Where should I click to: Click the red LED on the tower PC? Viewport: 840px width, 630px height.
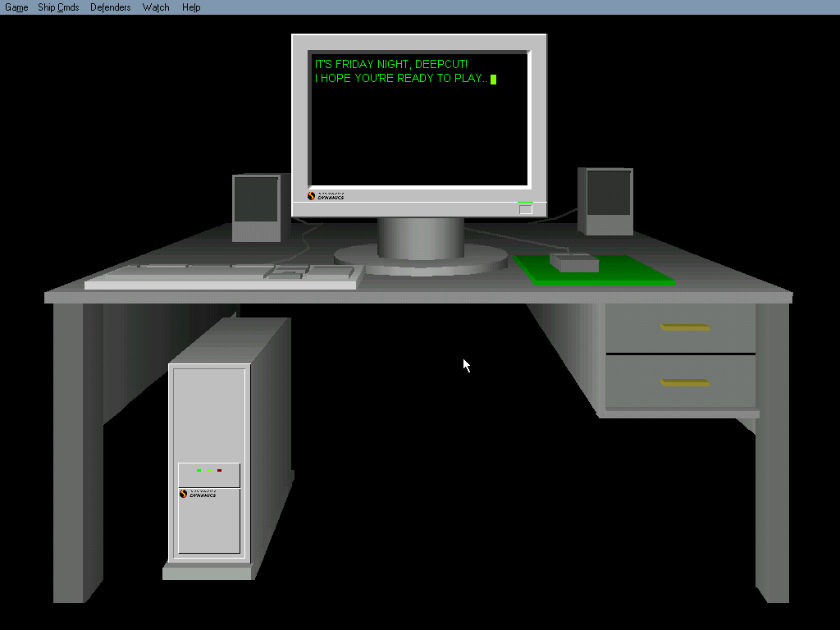(219, 470)
